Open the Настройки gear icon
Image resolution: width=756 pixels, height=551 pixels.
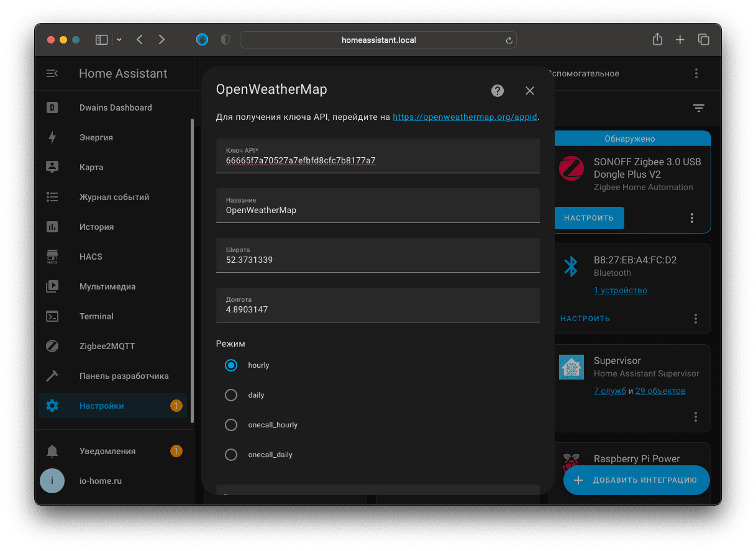click(x=52, y=406)
